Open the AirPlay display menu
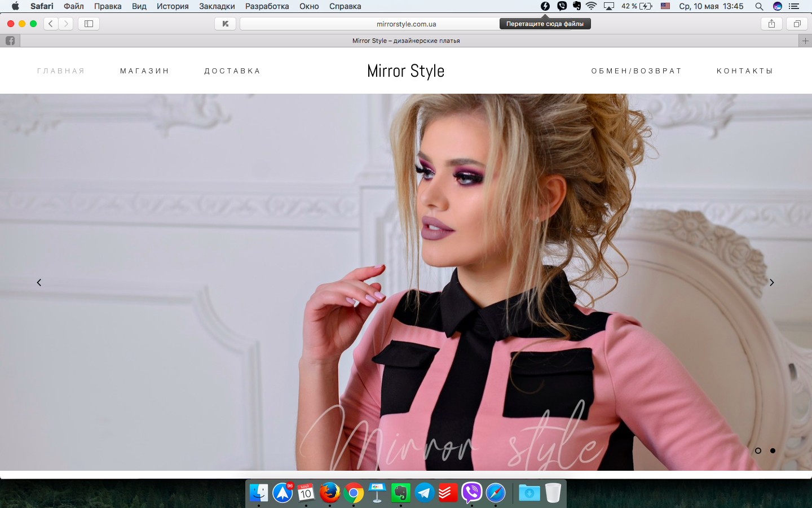Screen dimensions: 812x508 tap(609, 6)
